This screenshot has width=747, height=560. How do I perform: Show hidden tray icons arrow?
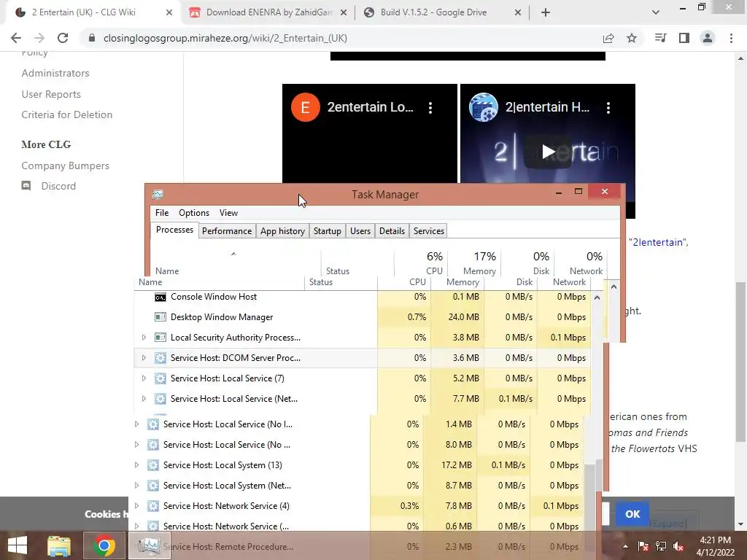pos(625,546)
